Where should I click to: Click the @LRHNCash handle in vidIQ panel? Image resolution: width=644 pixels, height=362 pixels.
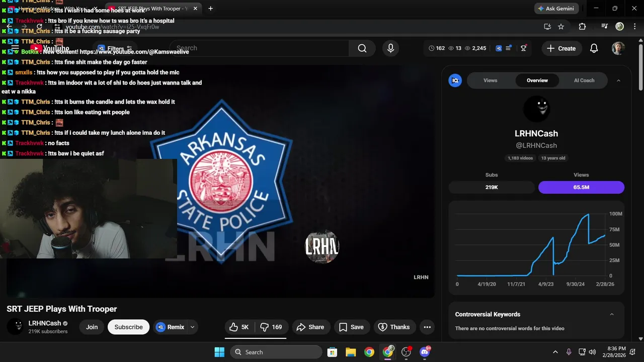(536, 145)
